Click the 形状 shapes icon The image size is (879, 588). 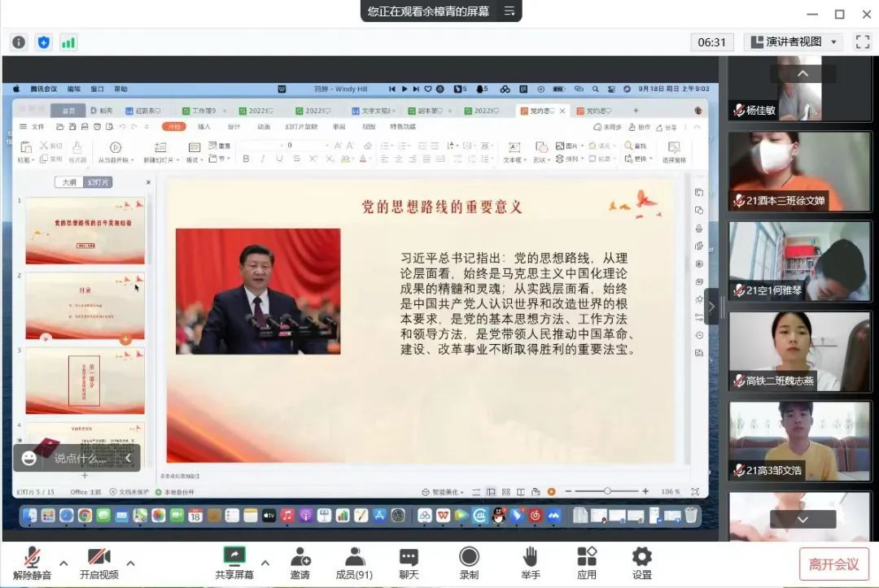click(541, 147)
